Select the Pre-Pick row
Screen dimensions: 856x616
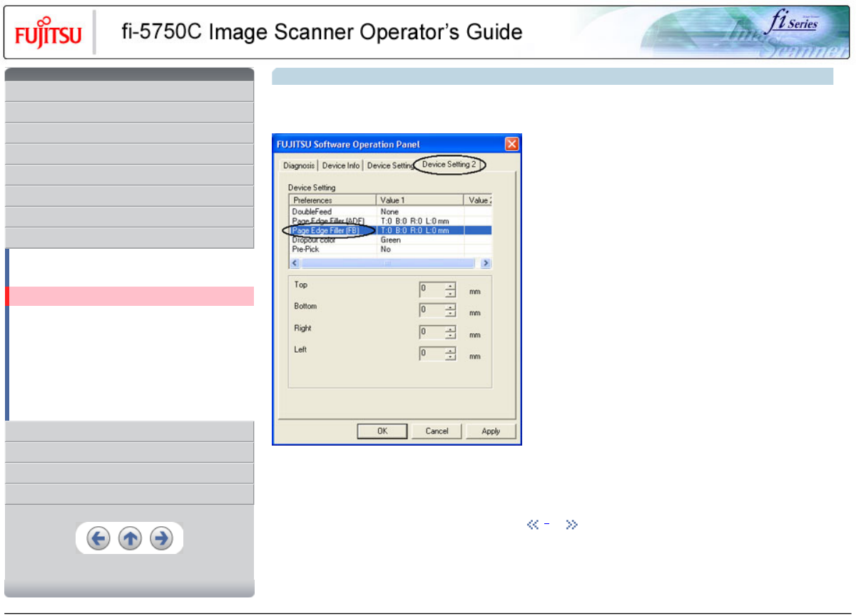(390, 250)
